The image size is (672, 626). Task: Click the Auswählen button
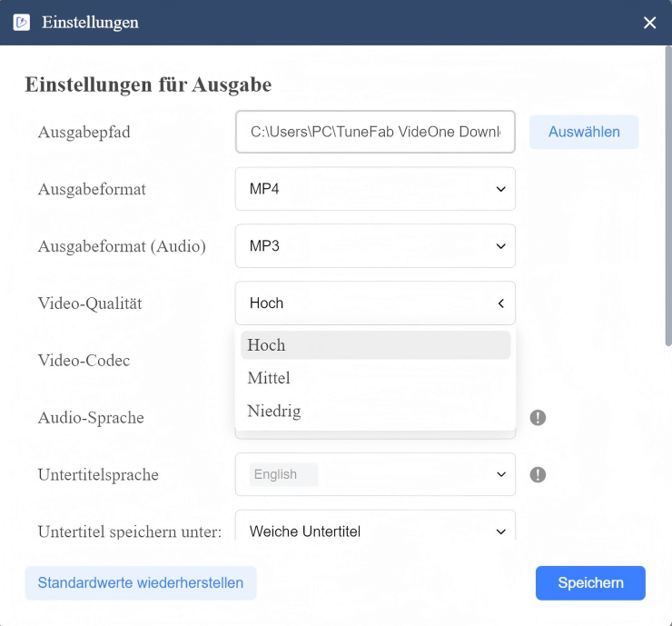tap(584, 132)
